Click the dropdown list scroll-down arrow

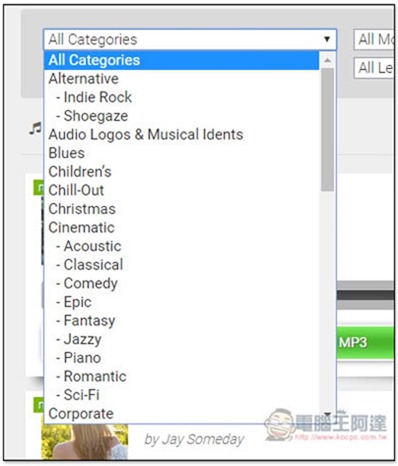327,414
